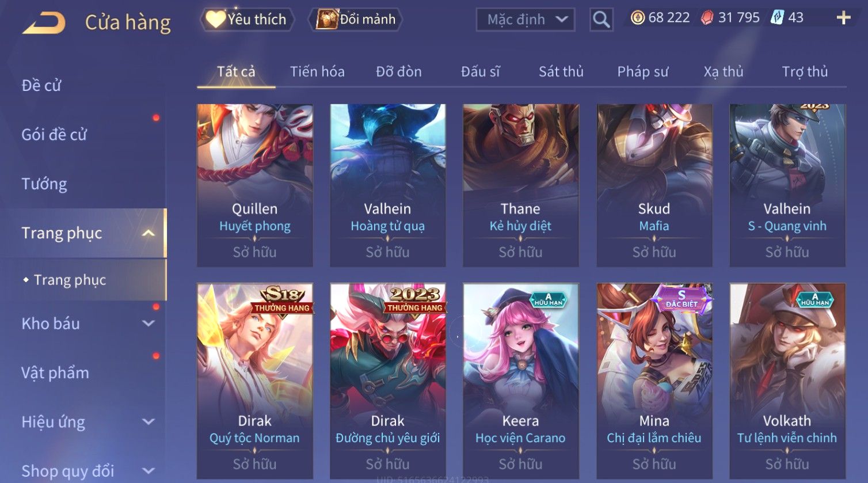The width and height of the screenshot is (868, 483).
Task: Open the Thane Kẻ hủy diệt skin
Action: tap(520, 185)
